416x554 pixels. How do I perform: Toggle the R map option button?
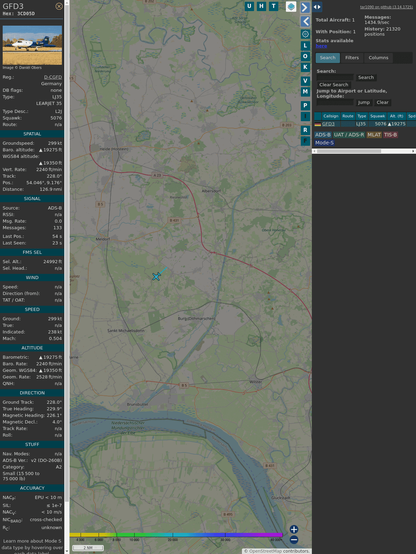[x=305, y=130]
